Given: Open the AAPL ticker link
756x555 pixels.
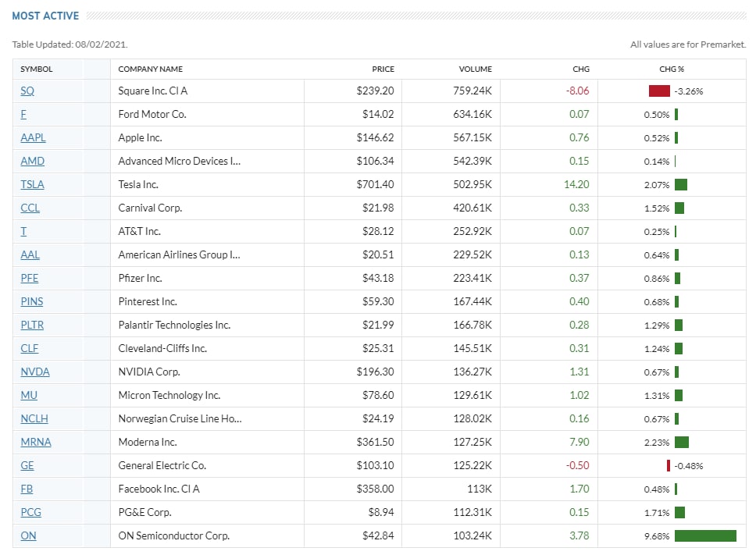Looking at the screenshot, I should coord(34,137).
